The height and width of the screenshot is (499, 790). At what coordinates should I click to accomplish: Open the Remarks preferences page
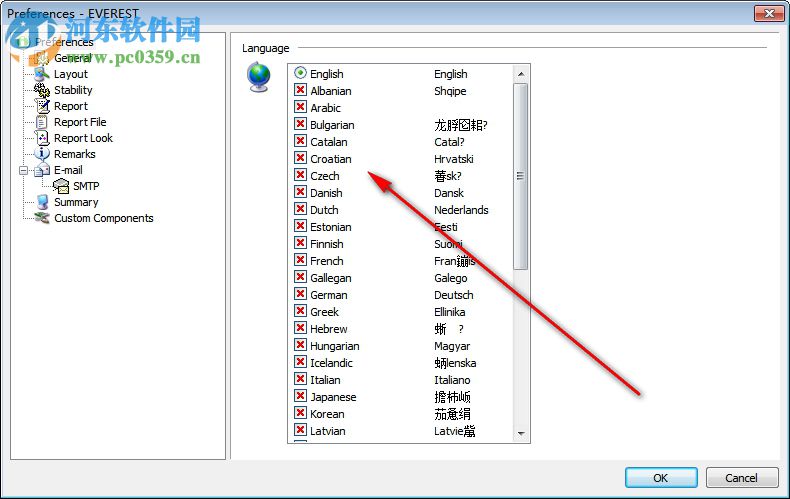point(75,154)
